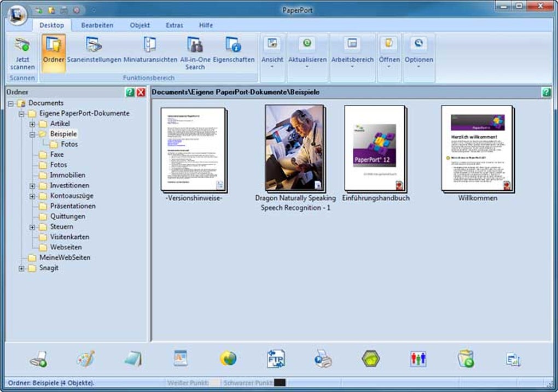Open the Ansicht dropdown

tap(272, 54)
